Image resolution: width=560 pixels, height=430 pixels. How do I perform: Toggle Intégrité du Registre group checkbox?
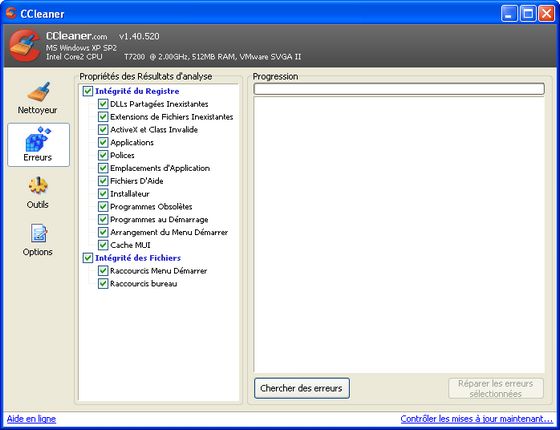(x=88, y=91)
